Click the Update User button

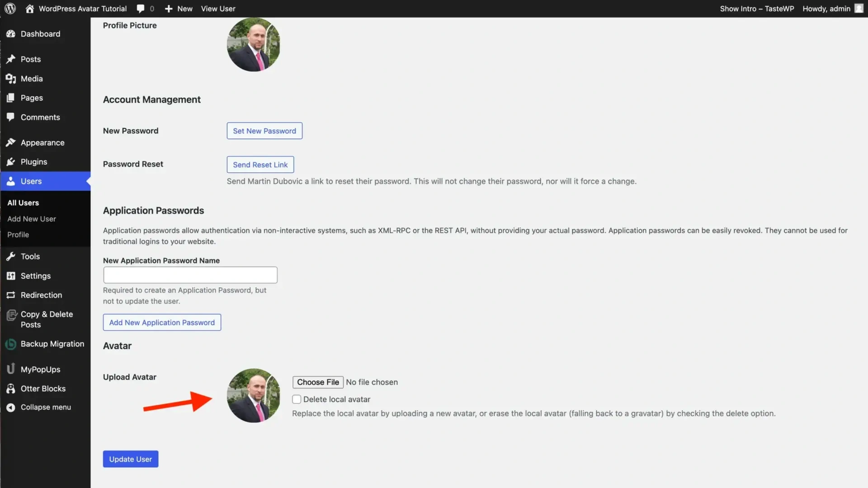[x=130, y=459]
